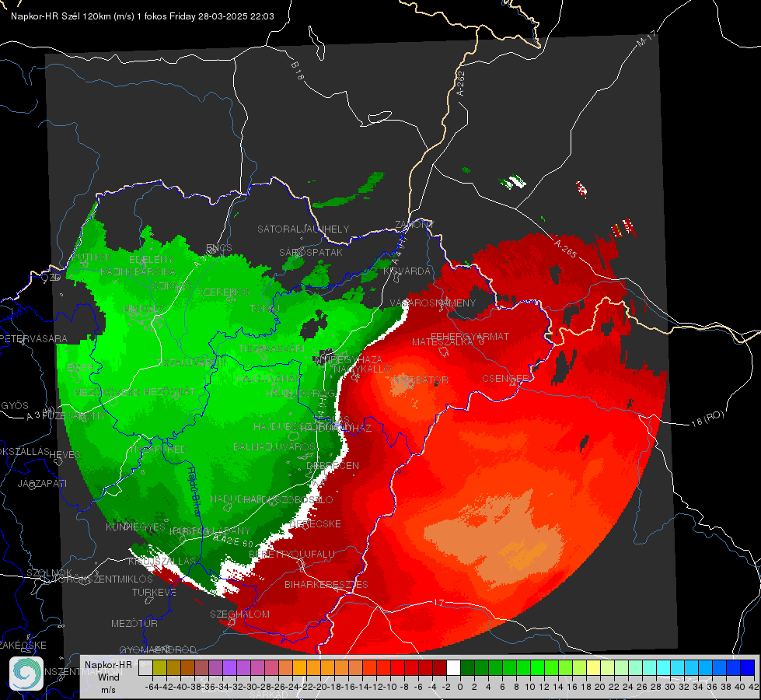Click the BIHARKERESZTES label
This screenshot has height=700, width=761.
tap(326, 584)
